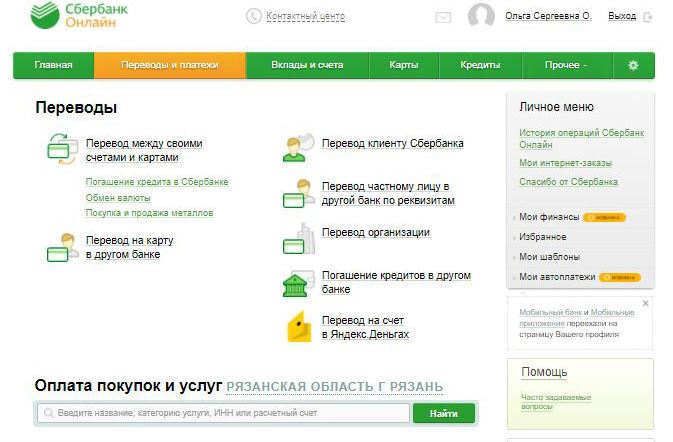
Task: Click icon for transfer to organization
Action: (x=299, y=239)
